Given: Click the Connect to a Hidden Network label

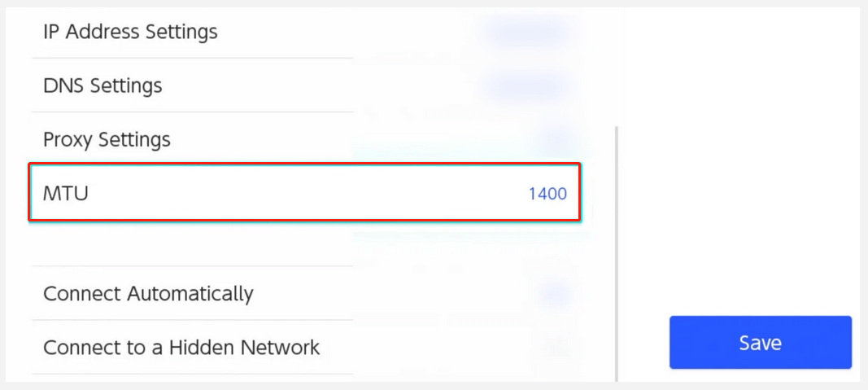Looking at the screenshot, I should point(181,348).
